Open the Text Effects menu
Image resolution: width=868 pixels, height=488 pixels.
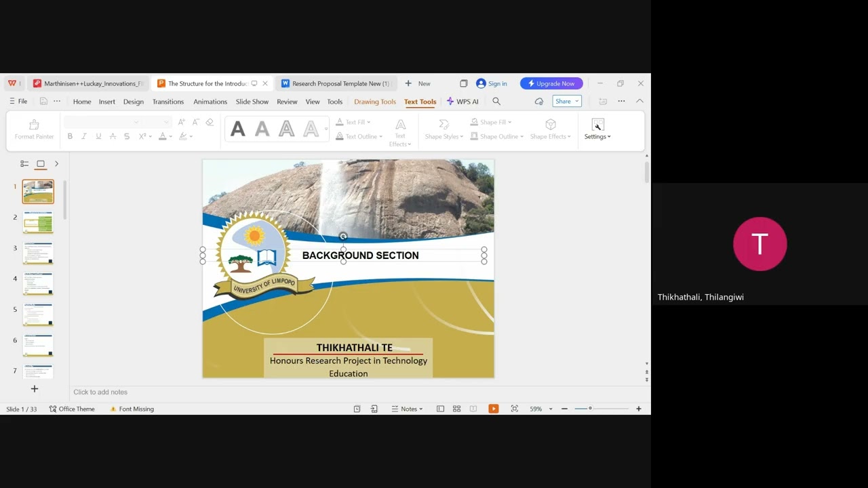[x=400, y=132]
